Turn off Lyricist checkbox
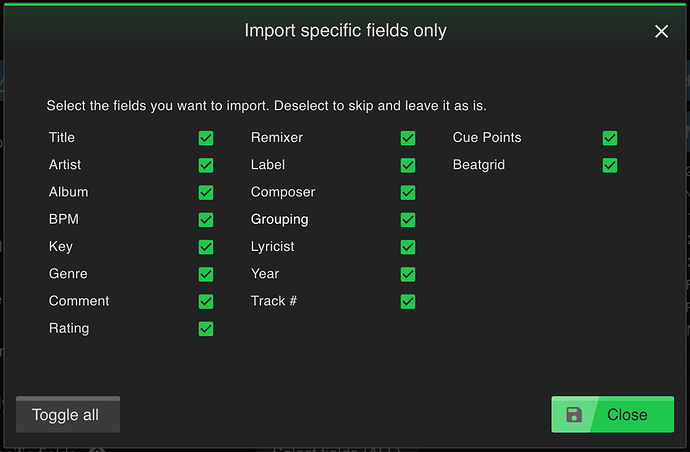This screenshot has width=690, height=452. 408,247
